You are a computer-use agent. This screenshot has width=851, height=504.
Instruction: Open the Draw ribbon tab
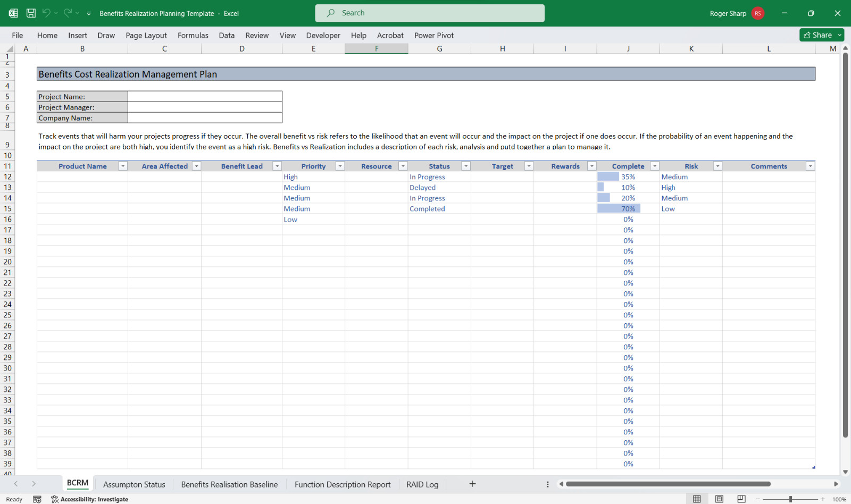106,35
